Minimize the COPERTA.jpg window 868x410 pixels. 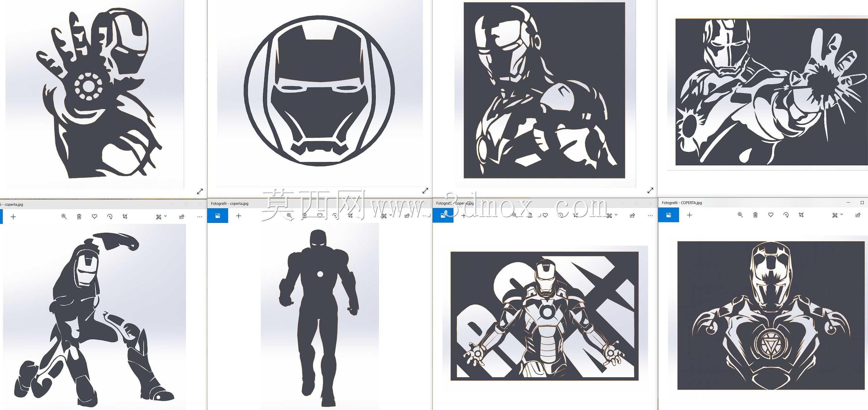(848, 203)
